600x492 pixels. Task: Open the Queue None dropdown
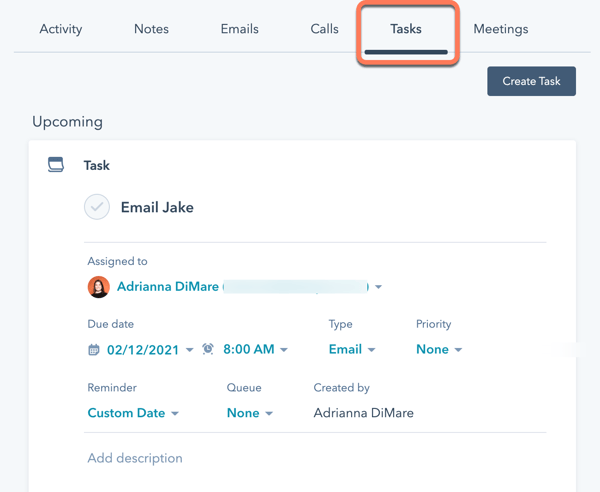pyautogui.click(x=250, y=413)
